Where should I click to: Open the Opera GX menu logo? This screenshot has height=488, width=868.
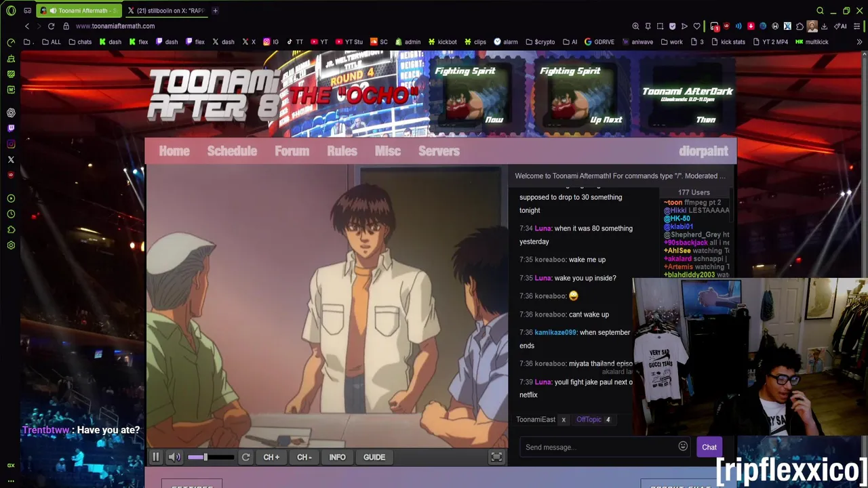coord(11,11)
